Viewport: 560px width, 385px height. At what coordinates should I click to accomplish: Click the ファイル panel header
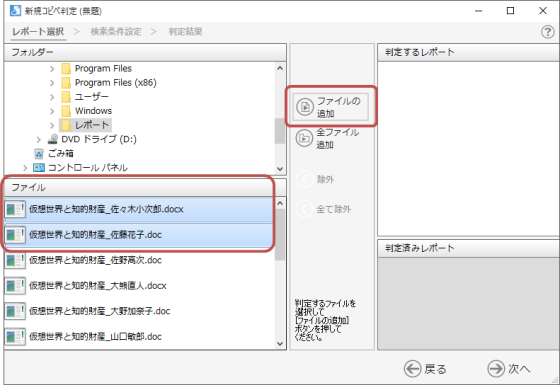(145, 188)
